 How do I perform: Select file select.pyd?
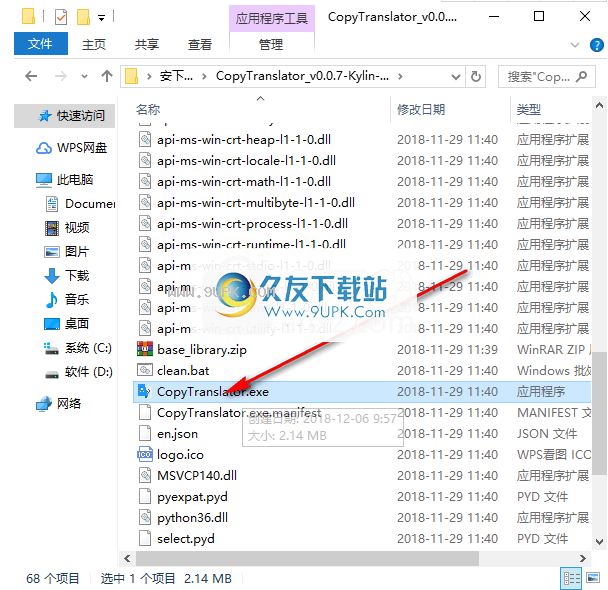tap(186, 538)
